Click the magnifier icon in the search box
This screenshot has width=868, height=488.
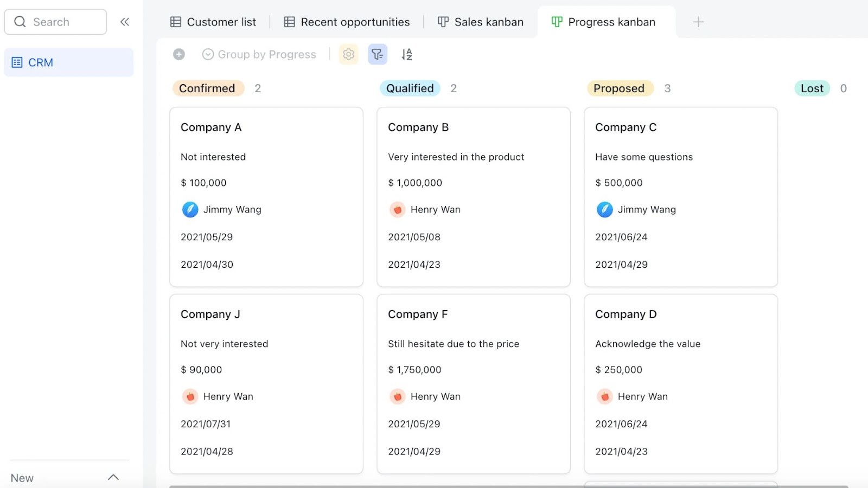point(20,22)
